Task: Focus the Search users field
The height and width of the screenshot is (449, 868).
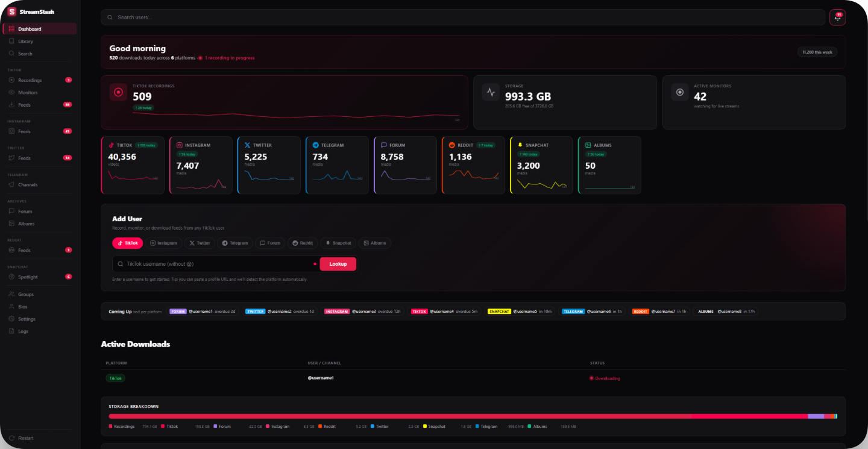Action: click(x=463, y=17)
